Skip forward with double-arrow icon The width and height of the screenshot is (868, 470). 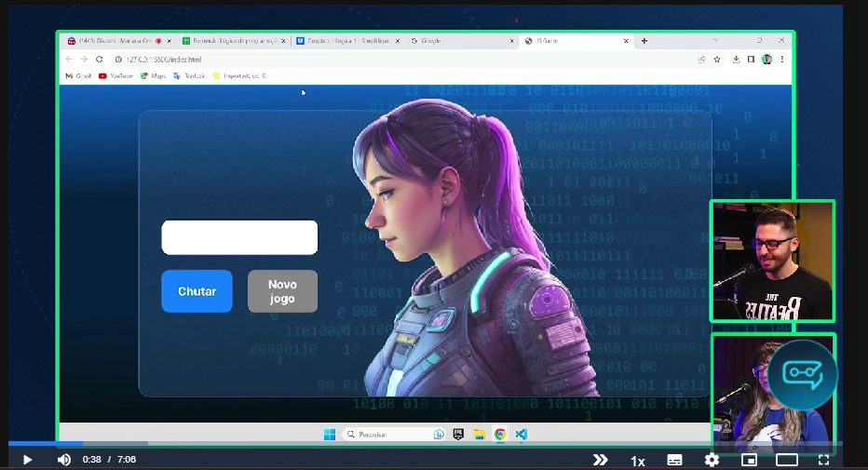click(600, 460)
